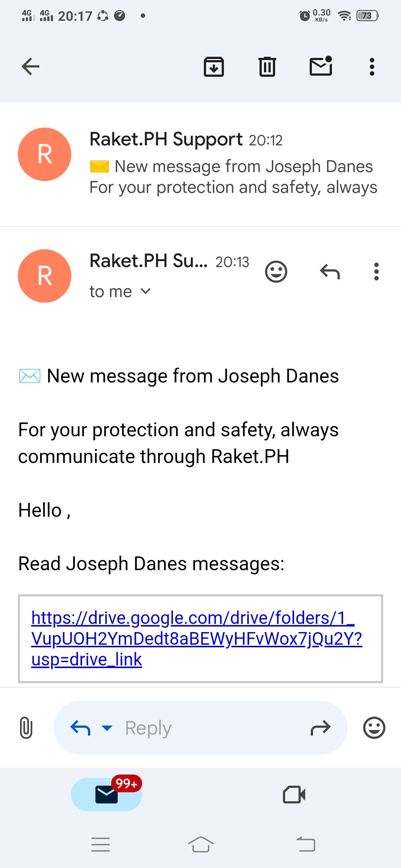The image size is (401, 868).
Task: Tap the attachment paperclip icon
Action: coord(26,728)
